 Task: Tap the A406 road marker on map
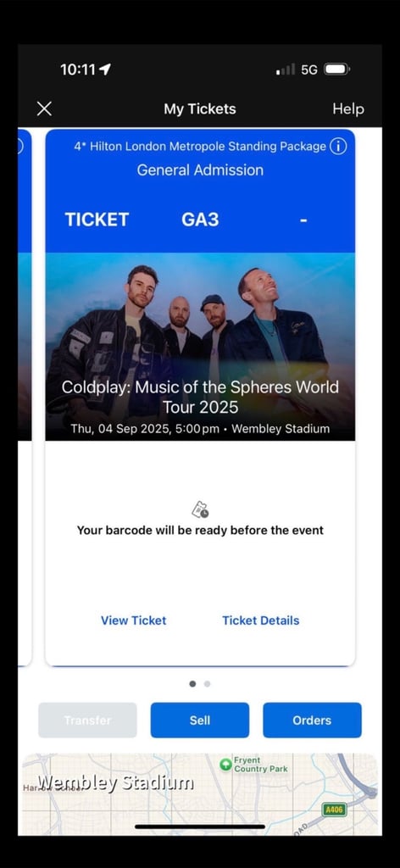click(x=334, y=810)
